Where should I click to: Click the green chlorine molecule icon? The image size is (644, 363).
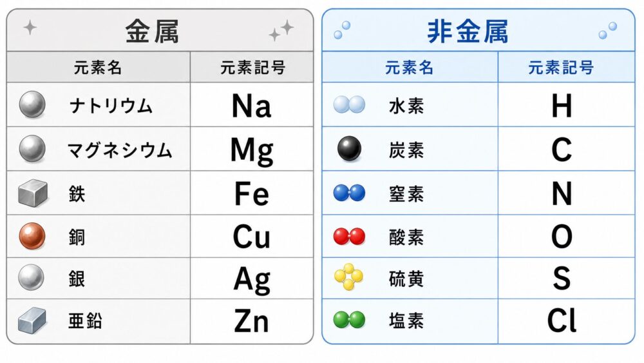pyautogui.click(x=349, y=320)
